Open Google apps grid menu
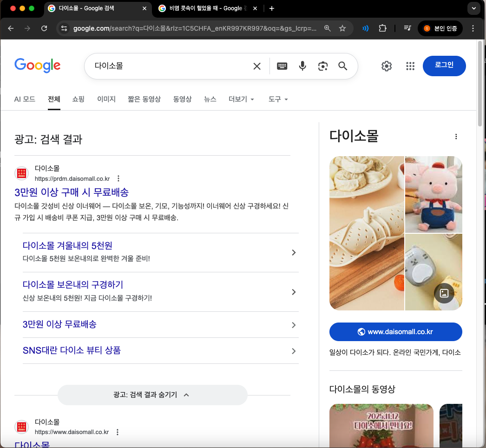The image size is (486, 448). [x=410, y=66]
